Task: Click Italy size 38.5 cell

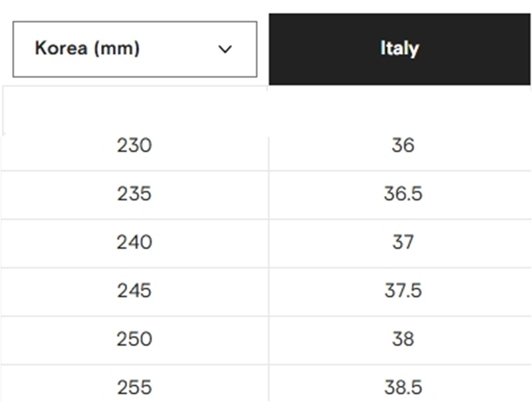Action: pos(403,387)
